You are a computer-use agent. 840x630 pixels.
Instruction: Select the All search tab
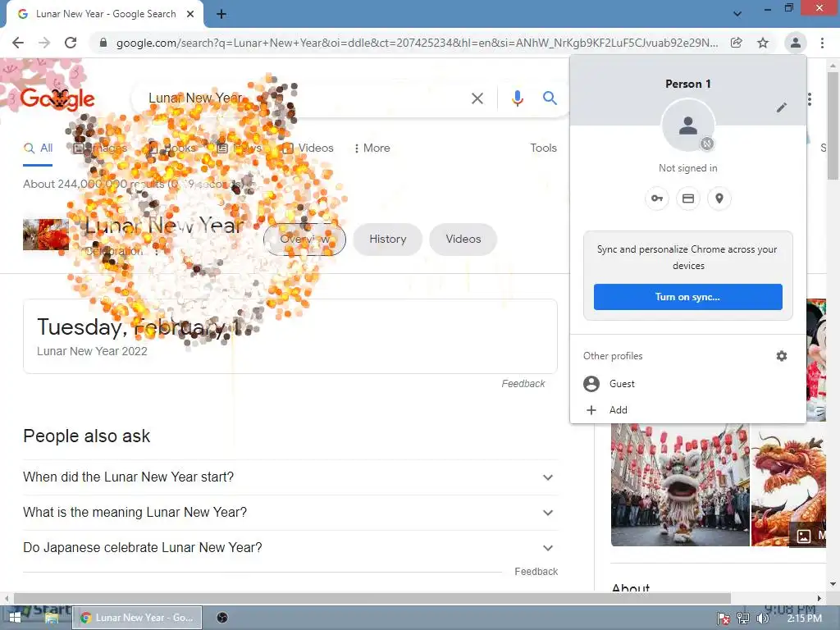[38, 148]
